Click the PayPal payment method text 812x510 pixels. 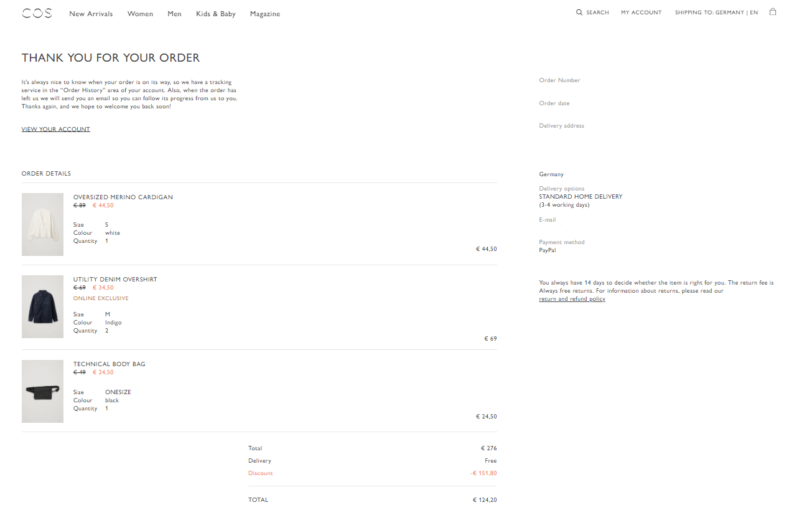pyautogui.click(x=548, y=250)
